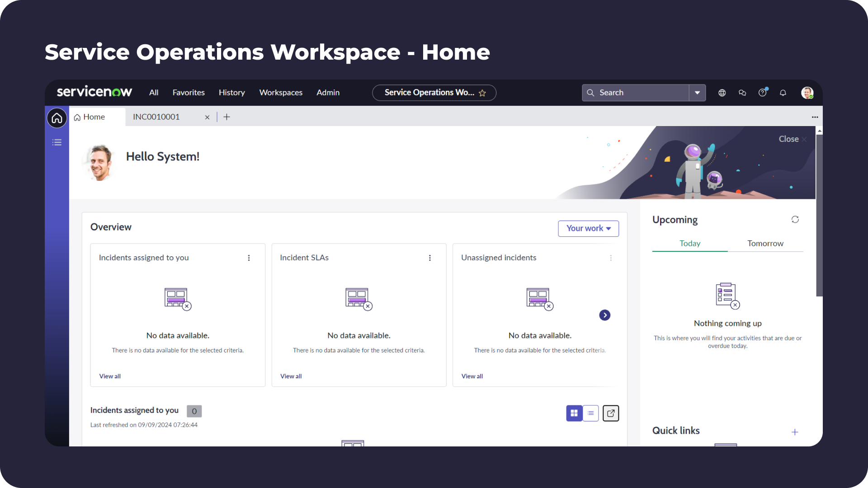Click the three-dot menu on Incidents assigned to you
Viewport: 868px width, 488px height.
click(249, 258)
